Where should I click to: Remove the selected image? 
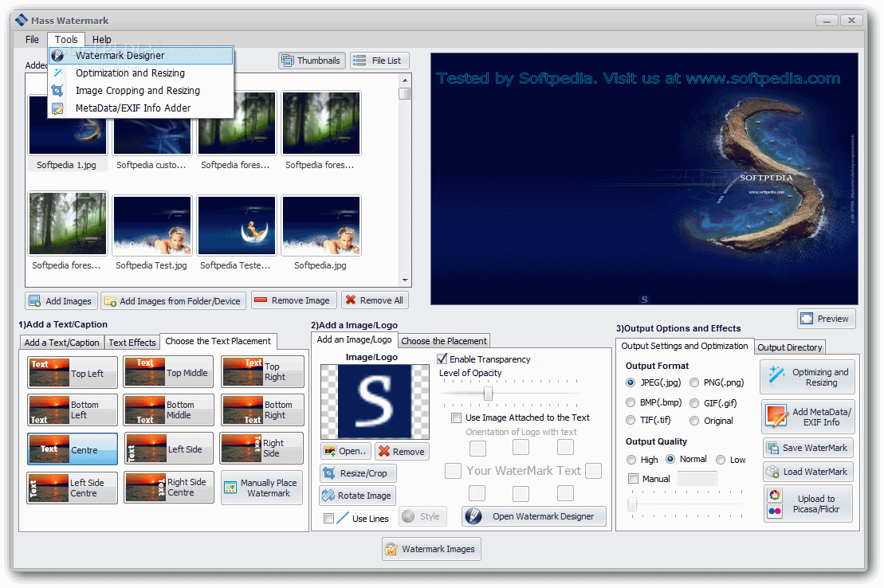293,300
